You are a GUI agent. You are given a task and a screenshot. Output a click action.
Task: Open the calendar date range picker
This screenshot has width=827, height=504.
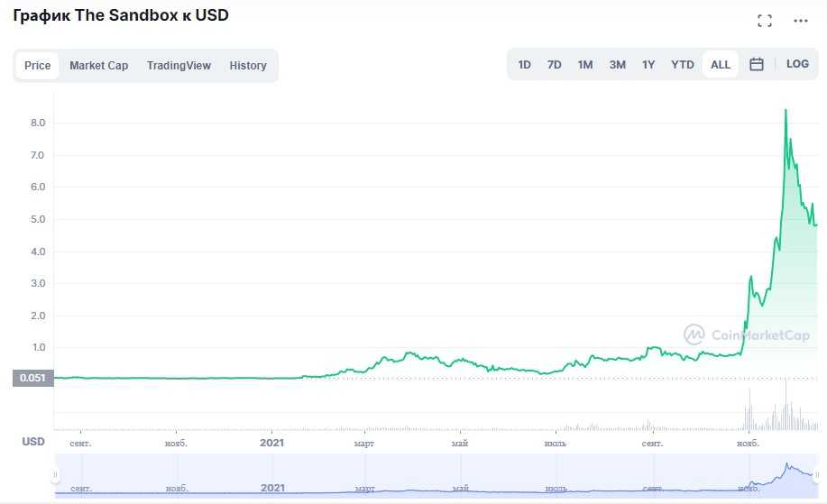click(757, 64)
